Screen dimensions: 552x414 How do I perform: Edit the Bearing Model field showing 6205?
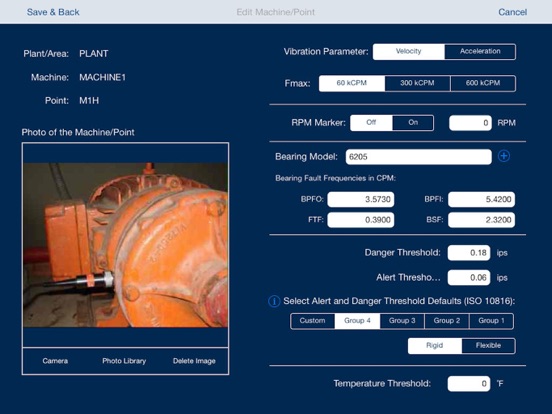pos(419,157)
